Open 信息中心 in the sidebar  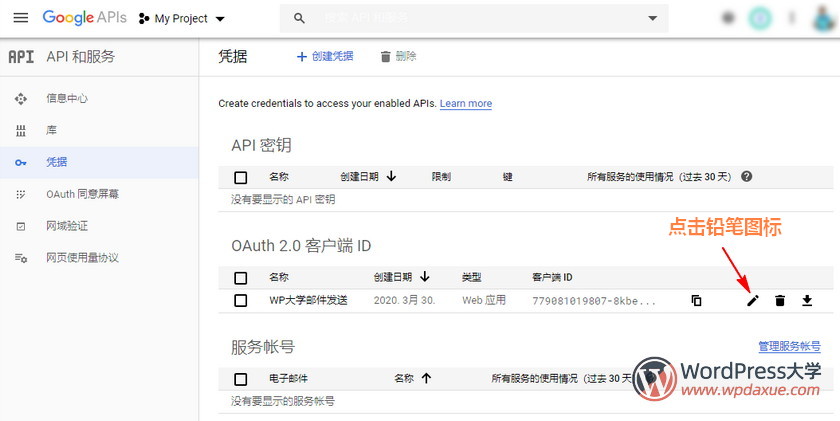[x=67, y=98]
